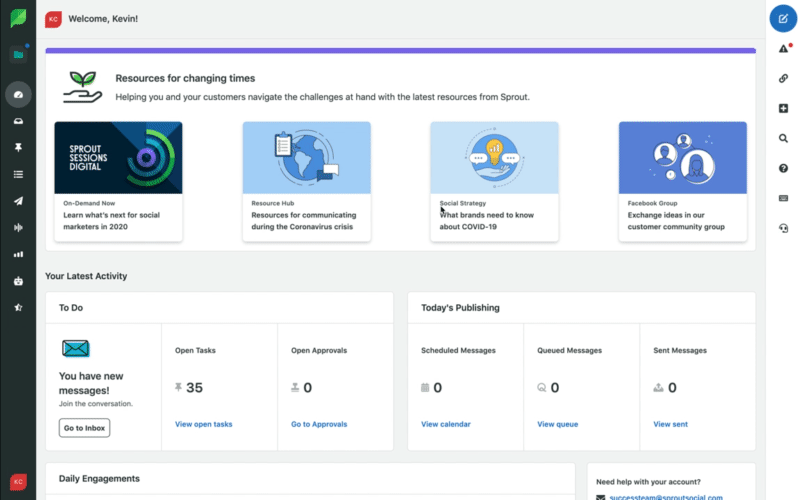The width and height of the screenshot is (800, 500).
Task: Click the headset support icon
Action: (x=783, y=228)
